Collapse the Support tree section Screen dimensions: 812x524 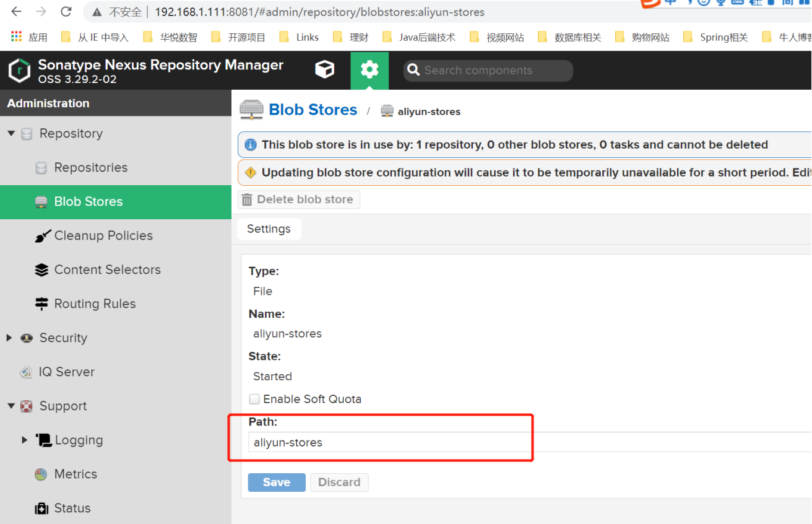(11, 406)
